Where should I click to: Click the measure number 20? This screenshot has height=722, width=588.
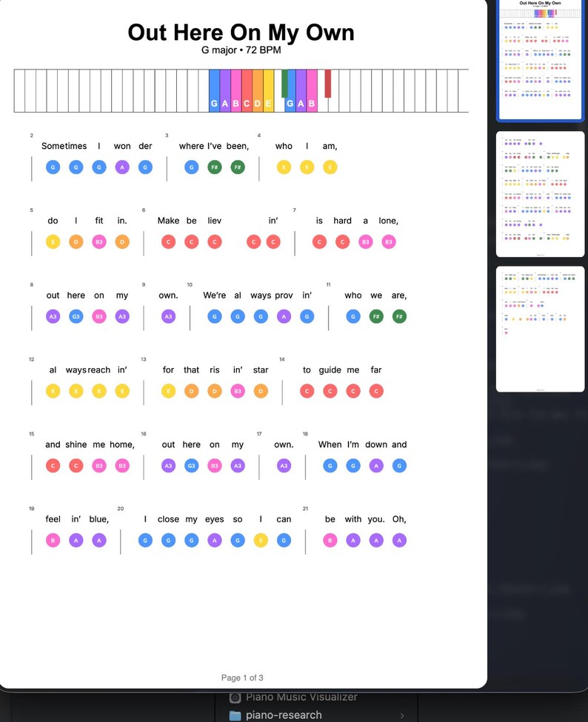(120, 508)
